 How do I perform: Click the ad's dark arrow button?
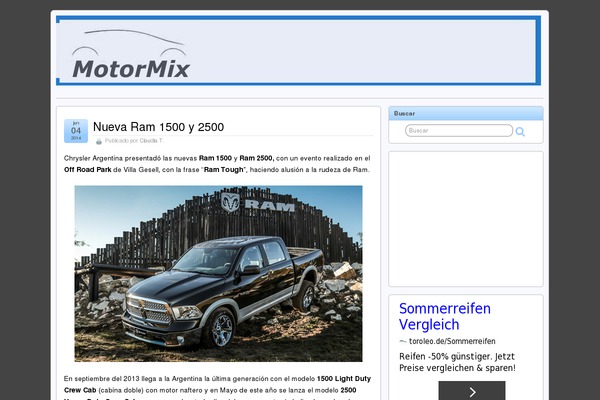pos(472,390)
